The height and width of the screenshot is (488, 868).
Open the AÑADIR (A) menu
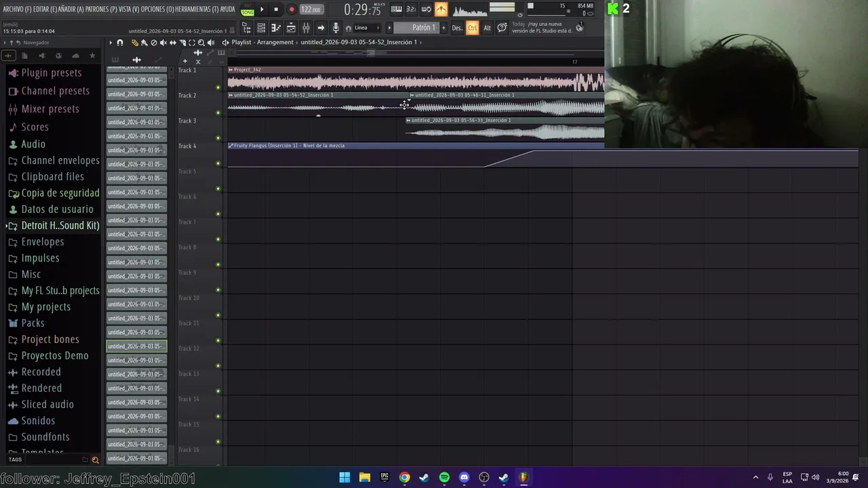point(72,9)
